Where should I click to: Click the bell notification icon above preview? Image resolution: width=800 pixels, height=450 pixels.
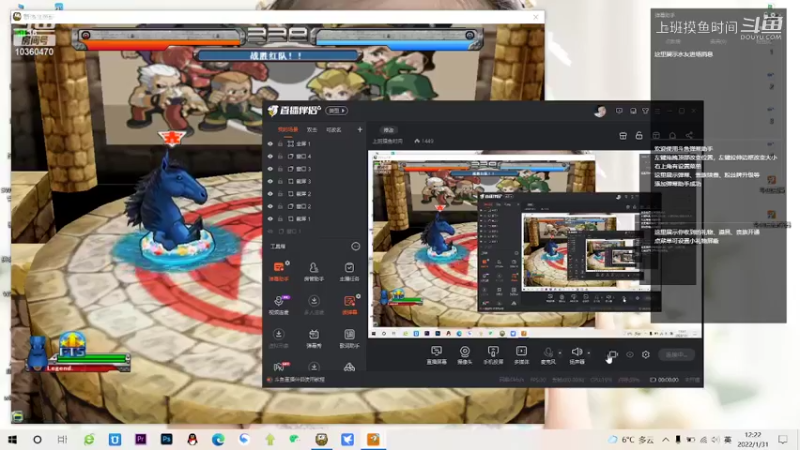[672, 136]
